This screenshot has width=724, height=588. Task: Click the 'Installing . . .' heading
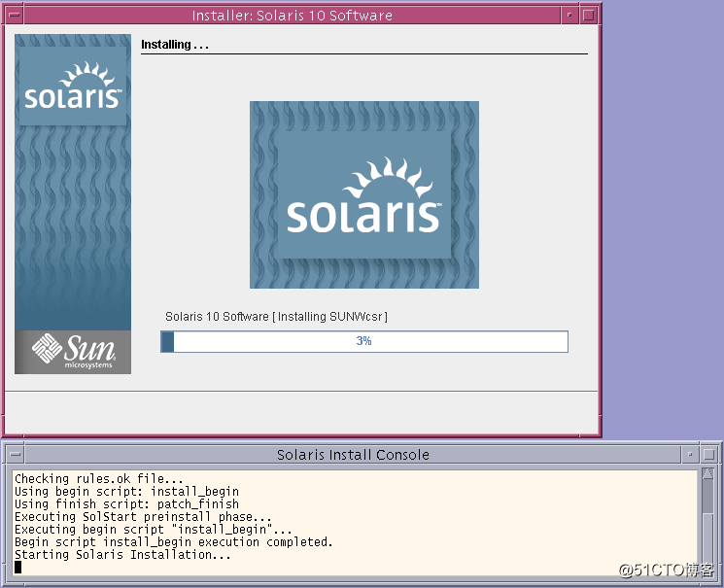[x=175, y=45]
